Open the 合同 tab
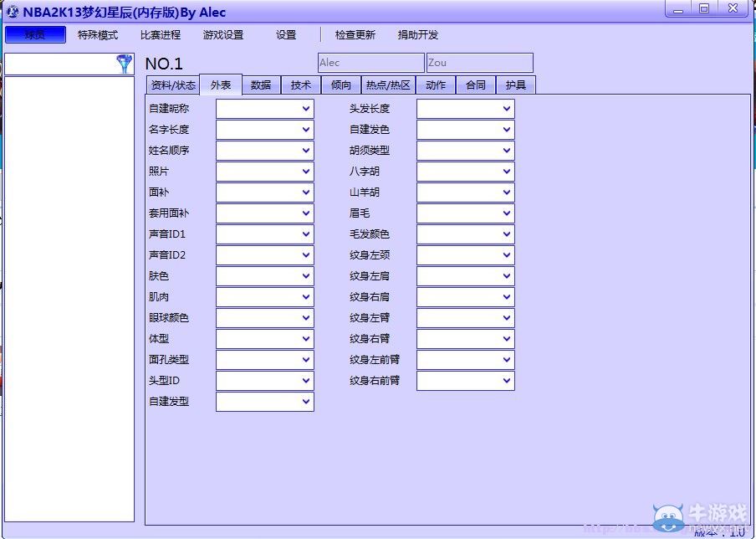 click(x=475, y=85)
